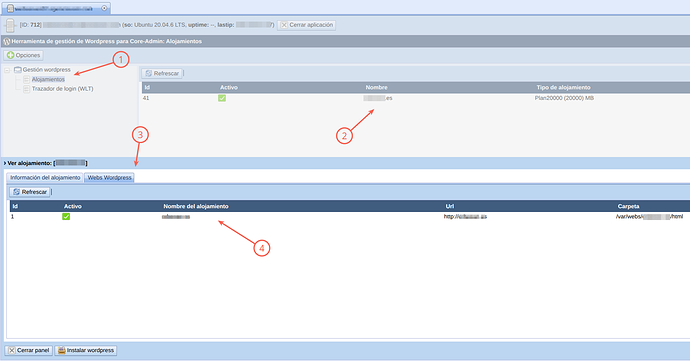Switch to Información del alojamiento tab
The height and width of the screenshot is (361, 690).
pos(45,177)
